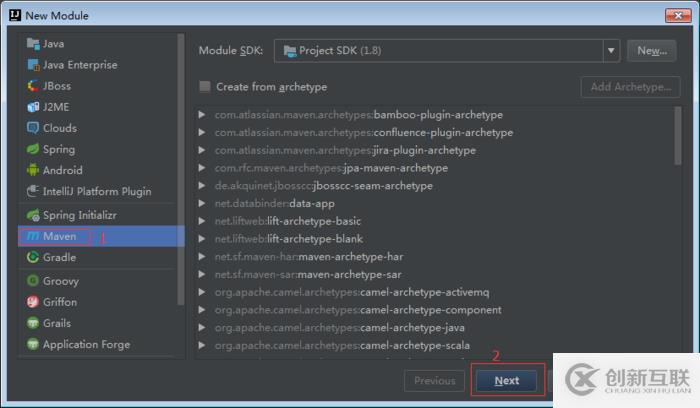Click the archetype list vertical scrollbar
The height and width of the screenshot is (408, 700).
[678, 136]
